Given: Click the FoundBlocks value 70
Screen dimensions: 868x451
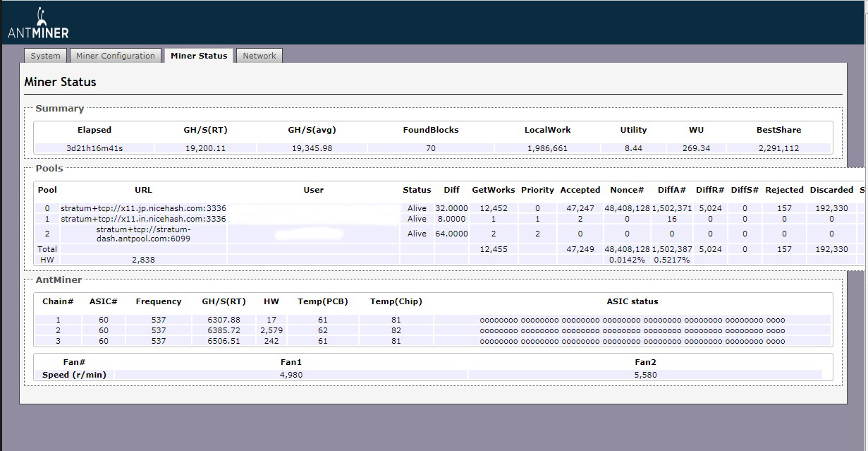Looking at the screenshot, I should tap(430, 148).
